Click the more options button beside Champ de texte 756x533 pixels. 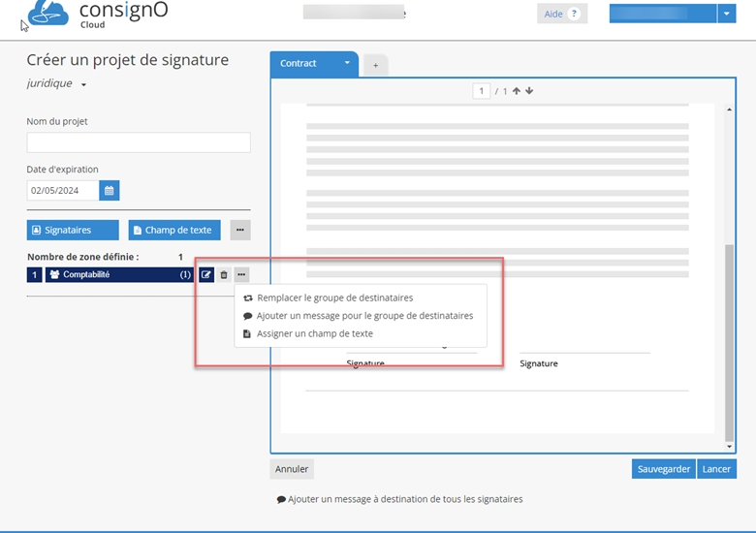[240, 230]
